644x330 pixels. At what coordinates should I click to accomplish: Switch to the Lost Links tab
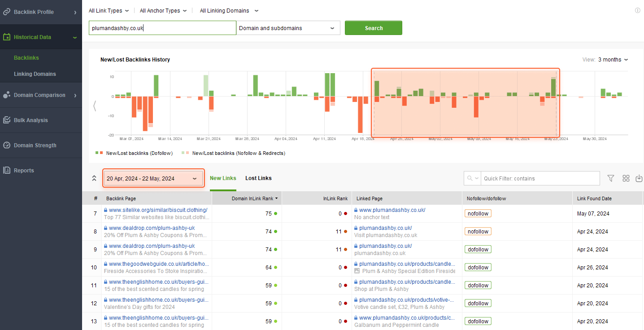pos(258,178)
